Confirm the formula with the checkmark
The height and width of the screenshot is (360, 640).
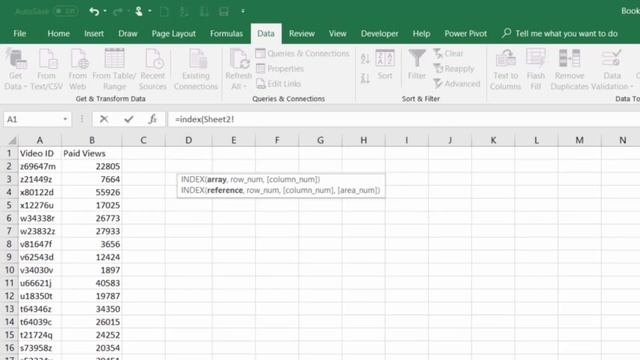click(129, 119)
